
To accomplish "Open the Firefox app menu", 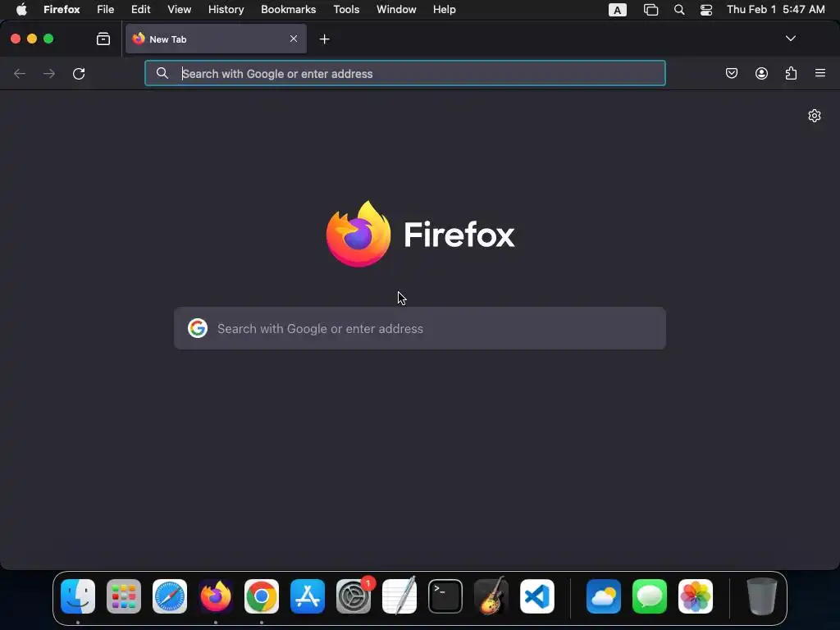I will [62, 10].
